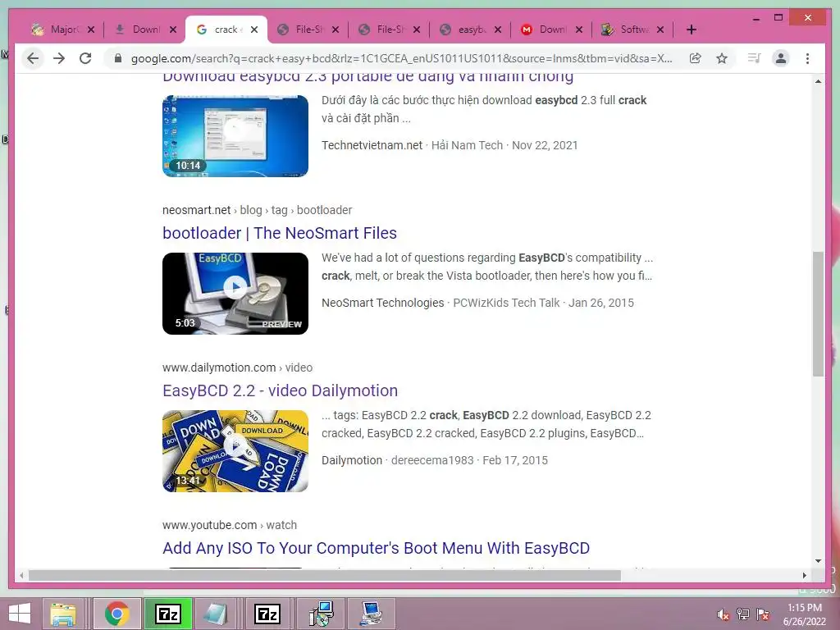Switch to the 'easyb' tab
Image resolution: width=840 pixels, height=630 pixels.
pos(468,30)
